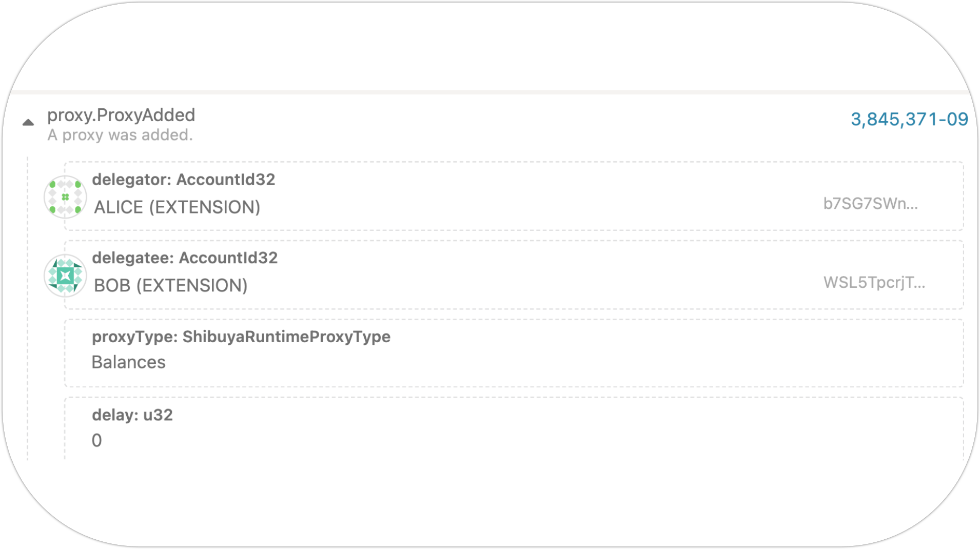Click the proxyType: ShibuyaRuntimeProxyType label

[241, 337]
